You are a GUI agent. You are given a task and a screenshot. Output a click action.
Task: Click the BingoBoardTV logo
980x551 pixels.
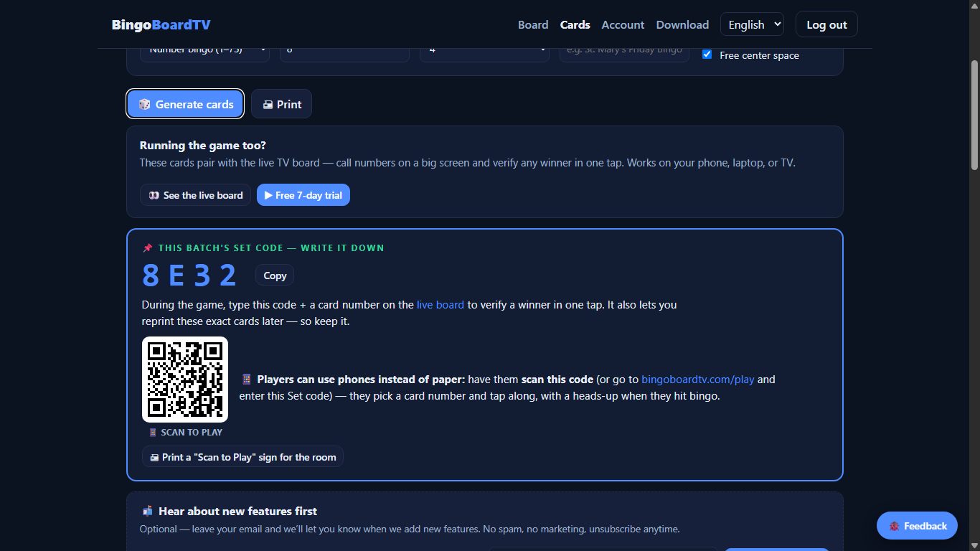click(161, 24)
